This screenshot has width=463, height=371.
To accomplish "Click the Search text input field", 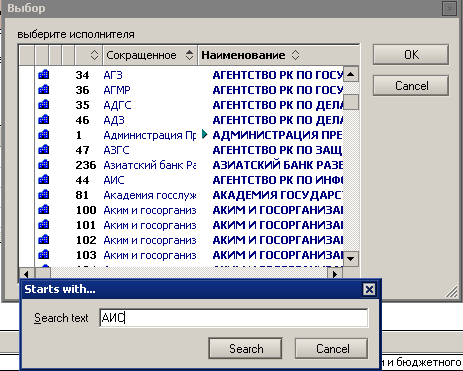I will coord(234,318).
